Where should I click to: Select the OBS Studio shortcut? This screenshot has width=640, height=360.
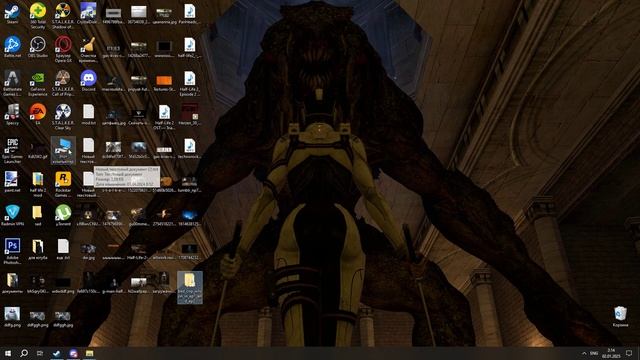38,46
